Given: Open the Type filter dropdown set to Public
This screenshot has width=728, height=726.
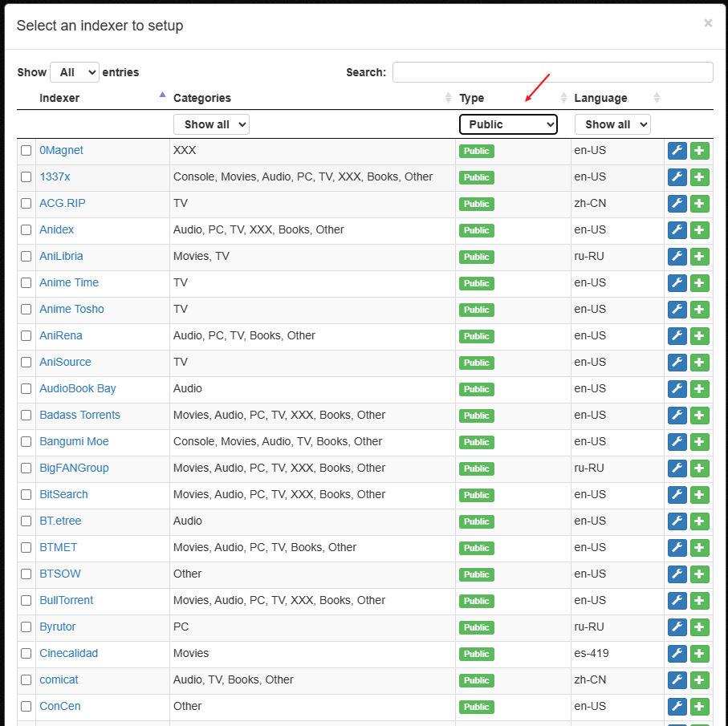Looking at the screenshot, I should [508, 124].
